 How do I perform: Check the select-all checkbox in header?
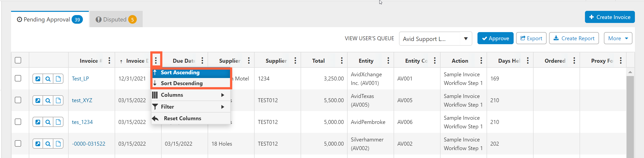click(18, 60)
